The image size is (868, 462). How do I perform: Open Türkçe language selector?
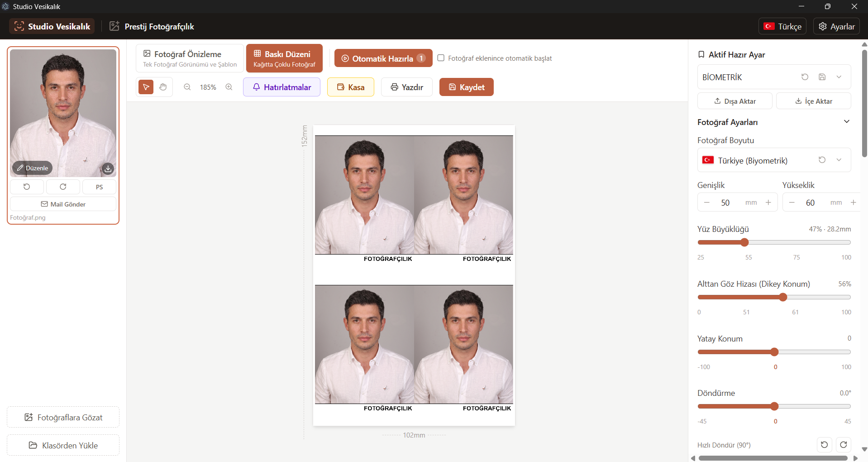click(782, 26)
